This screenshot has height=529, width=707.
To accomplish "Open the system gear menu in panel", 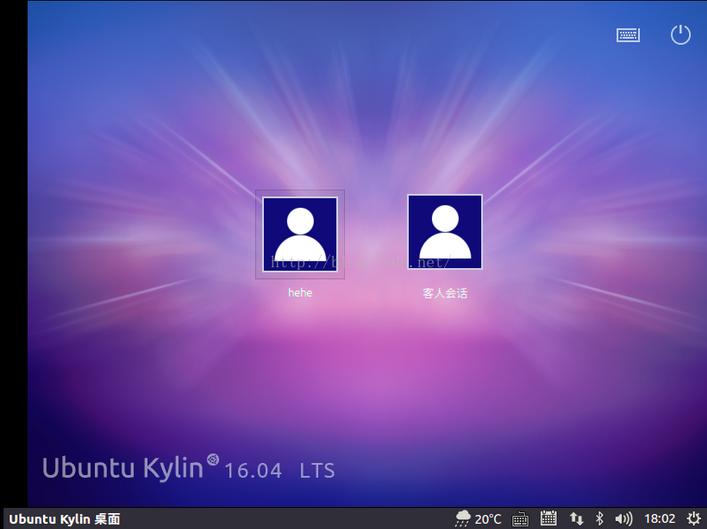I will click(693, 519).
